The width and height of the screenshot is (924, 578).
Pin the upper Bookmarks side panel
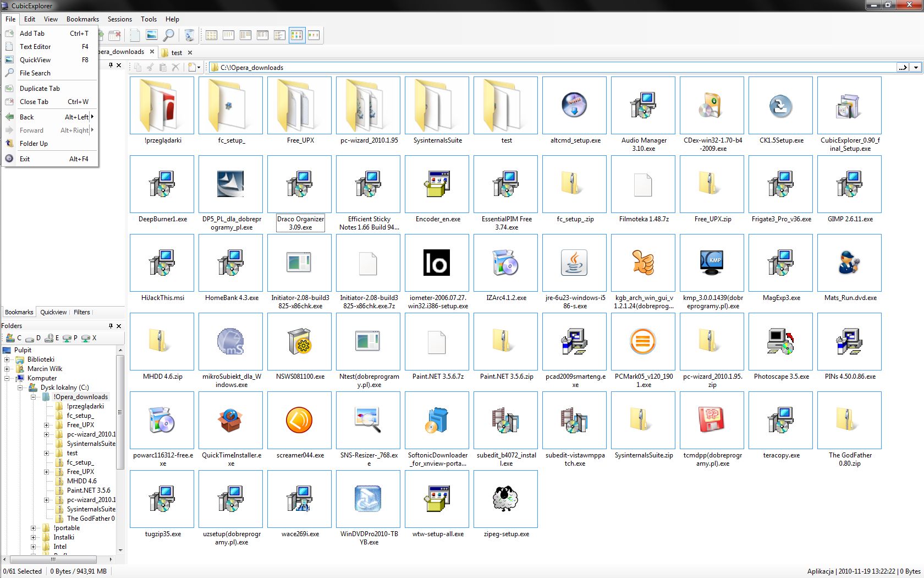tap(111, 65)
